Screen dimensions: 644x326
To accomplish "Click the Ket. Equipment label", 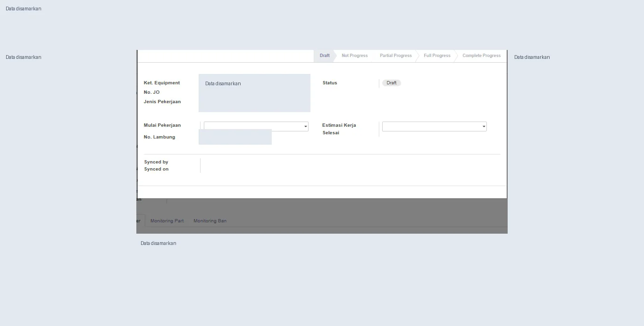I will coord(162,83).
